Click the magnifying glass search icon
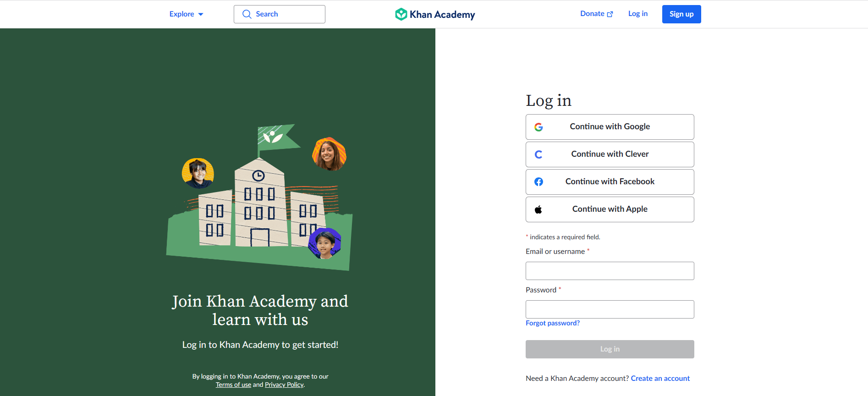Screen dimensions: 868x396 tap(247, 14)
